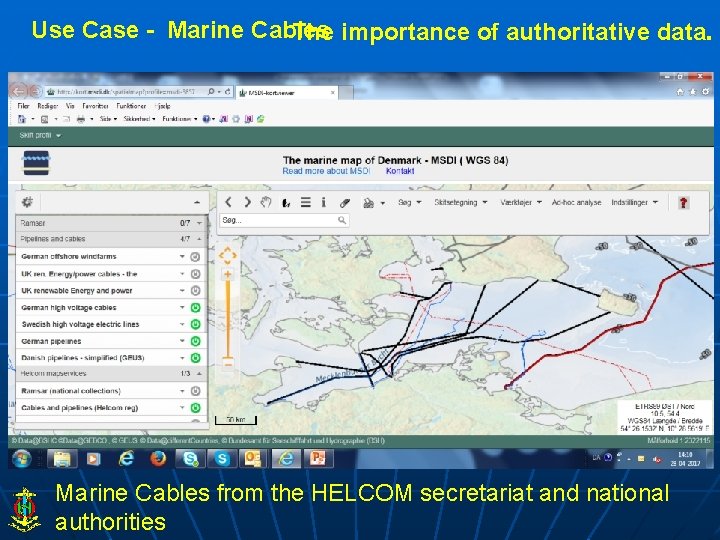This screenshot has height=540, width=720.
Task: Open print icon dropdown arrow
Action: [382, 203]
